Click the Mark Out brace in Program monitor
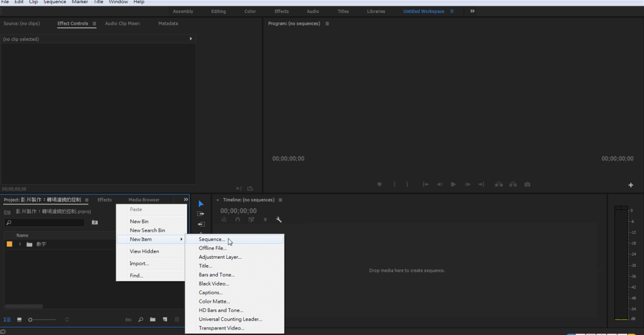The image size is (644, 335). point(407,184)
